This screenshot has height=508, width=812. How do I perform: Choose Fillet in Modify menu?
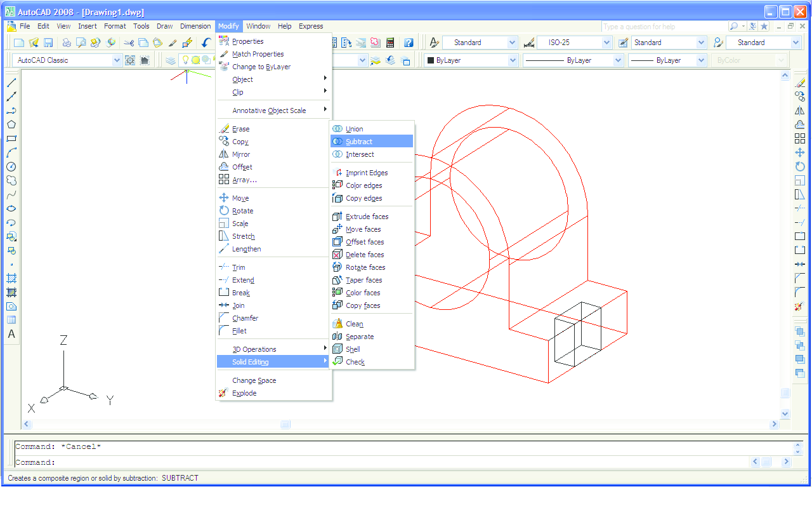(273, 331)
